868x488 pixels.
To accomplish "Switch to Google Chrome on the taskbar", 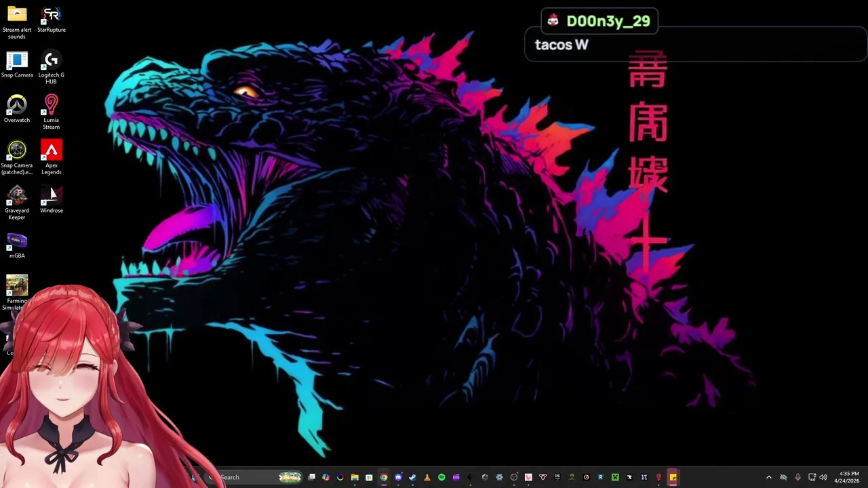I will (x=384, y=477).
